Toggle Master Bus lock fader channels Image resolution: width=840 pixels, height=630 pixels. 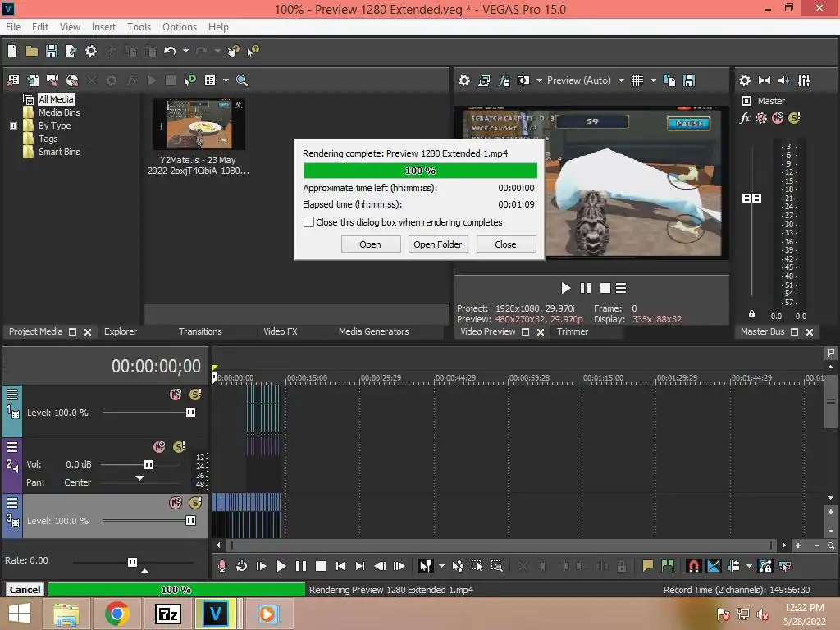click(751, 313)
